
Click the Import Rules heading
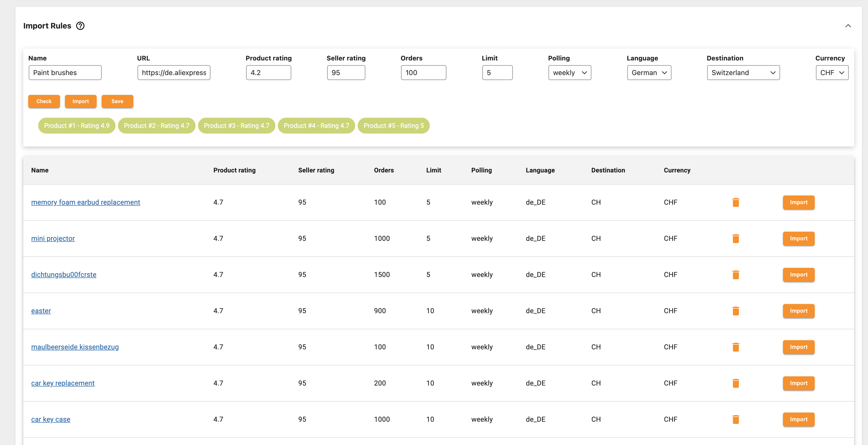(47, 26)
